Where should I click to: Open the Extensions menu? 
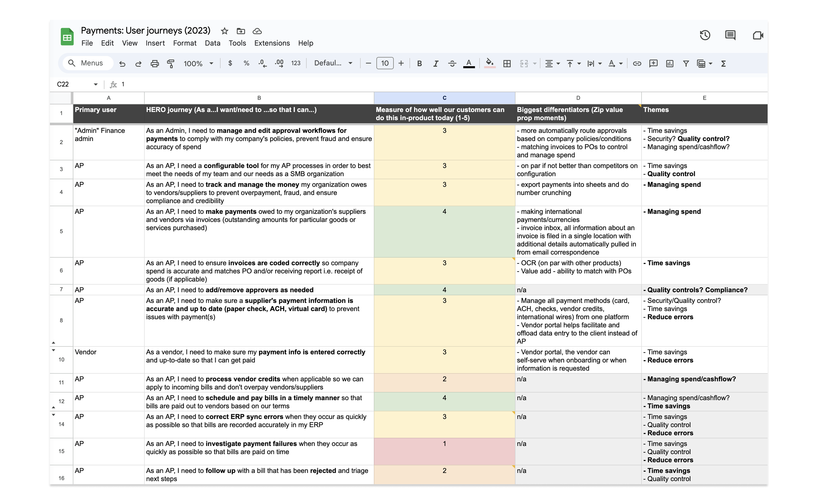(272, 43)
